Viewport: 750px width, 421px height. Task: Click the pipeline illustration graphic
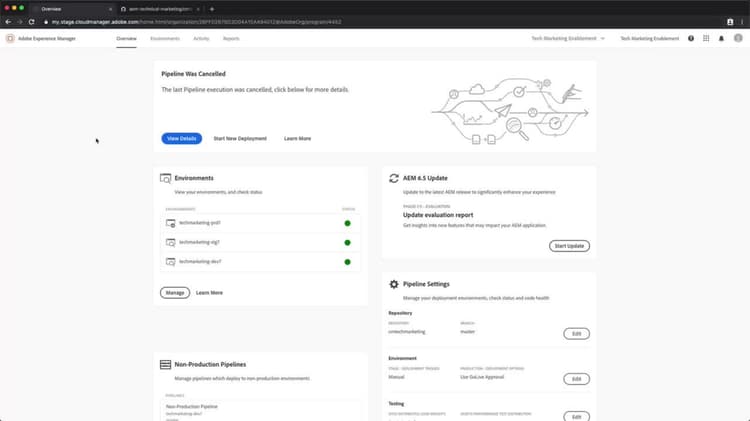point(510,111)
